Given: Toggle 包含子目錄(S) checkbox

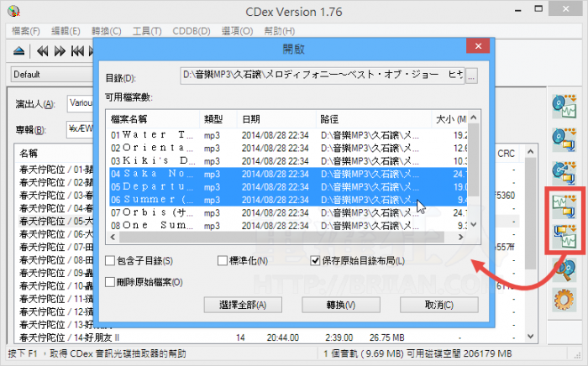Looking at the screenshot, I should [x=110, y=261].
